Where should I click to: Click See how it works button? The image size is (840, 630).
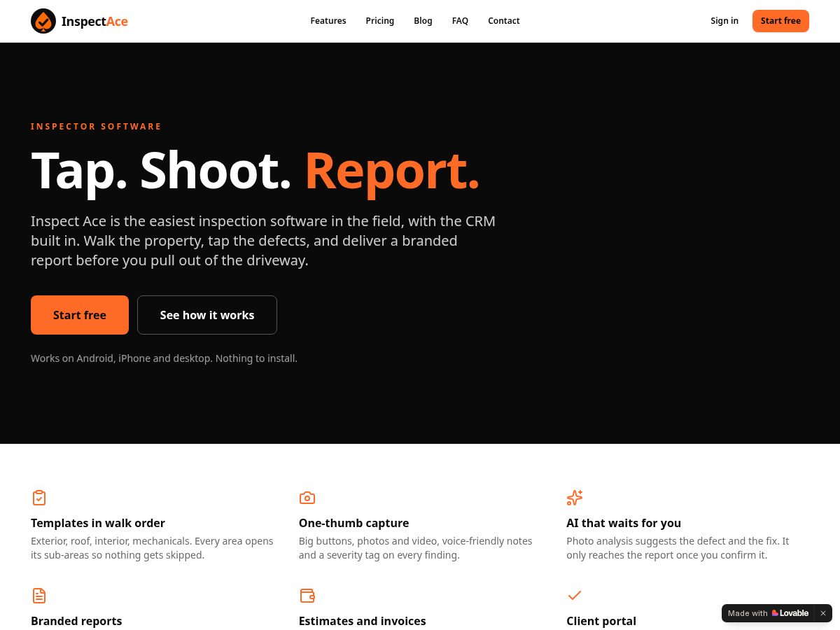[x=207, y=315]
